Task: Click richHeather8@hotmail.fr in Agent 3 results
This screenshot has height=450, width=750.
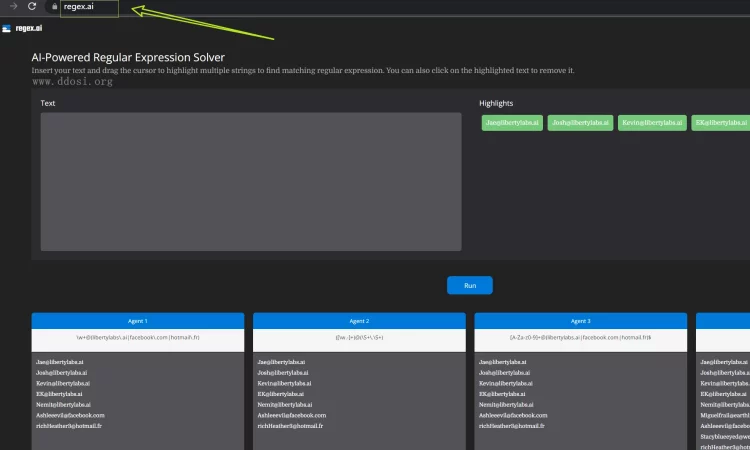Action: [512, 426]
